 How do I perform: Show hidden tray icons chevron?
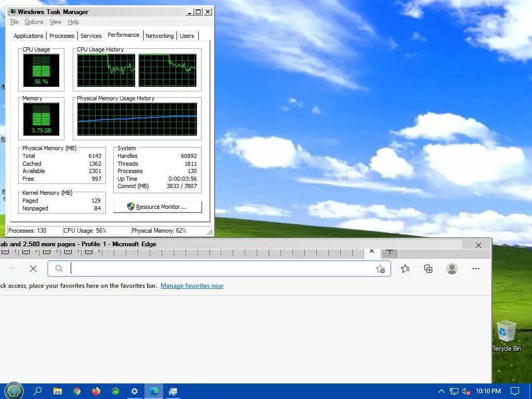442,391
